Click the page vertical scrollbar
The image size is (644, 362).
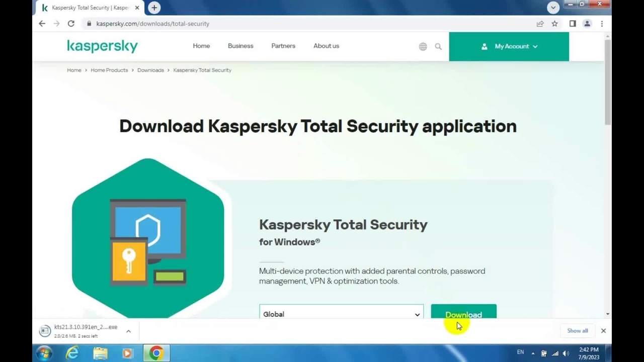(608, 82)
